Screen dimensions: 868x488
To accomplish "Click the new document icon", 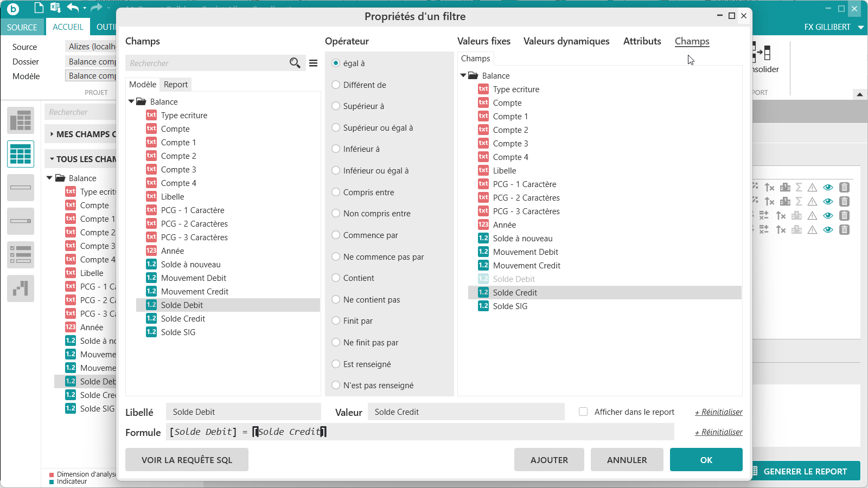I will [39, 8].
